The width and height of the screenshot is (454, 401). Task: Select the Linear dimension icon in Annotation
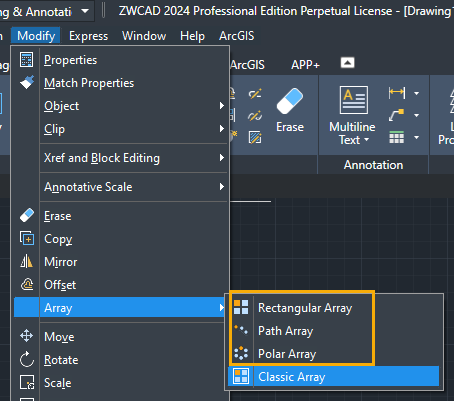point(397,93)
